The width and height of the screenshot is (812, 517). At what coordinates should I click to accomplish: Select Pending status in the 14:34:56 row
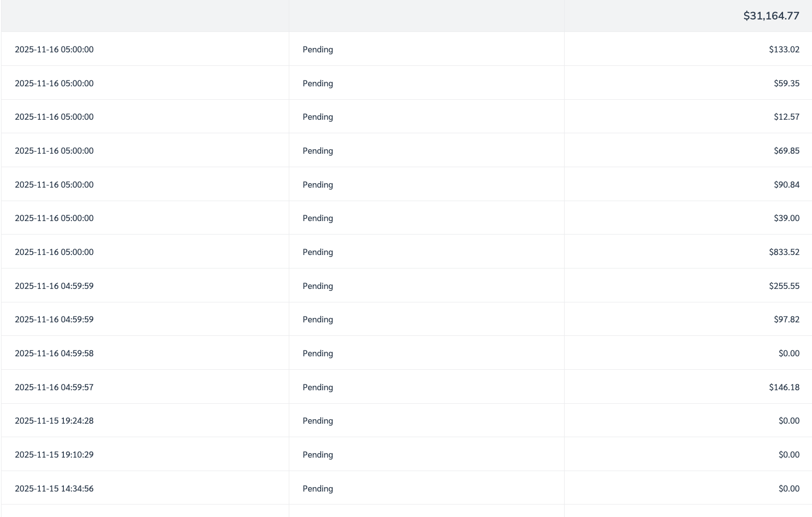(x=318, y=489)
